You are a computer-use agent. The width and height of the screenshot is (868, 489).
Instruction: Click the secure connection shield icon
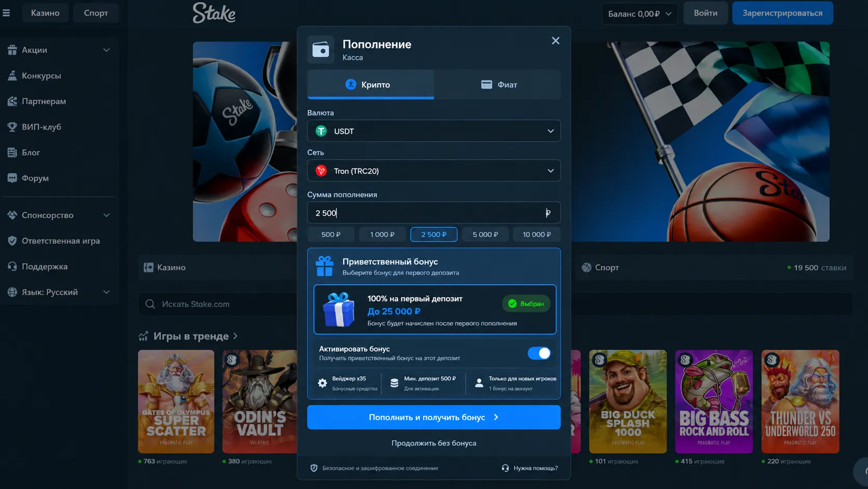[x=314, y=468]
